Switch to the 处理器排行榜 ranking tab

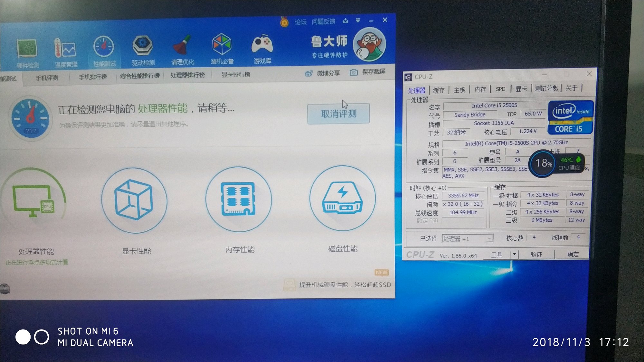(x=187, y=75)
